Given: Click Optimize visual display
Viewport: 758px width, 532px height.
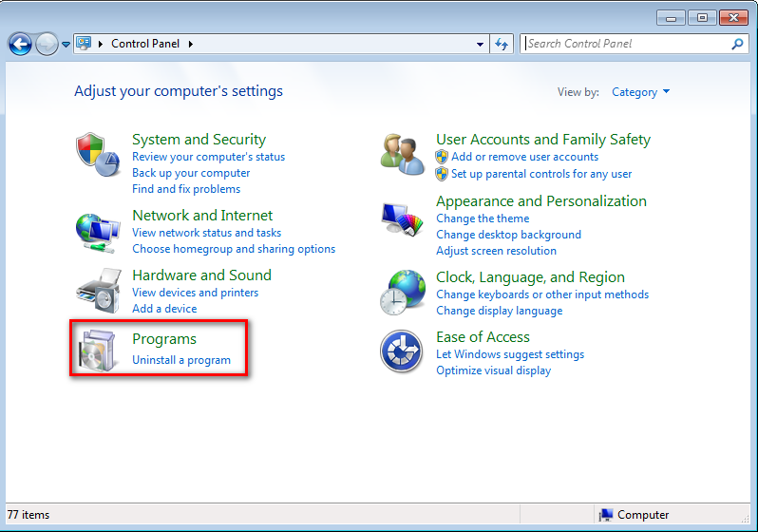Looking at the screenshot, I should point(494,370).
